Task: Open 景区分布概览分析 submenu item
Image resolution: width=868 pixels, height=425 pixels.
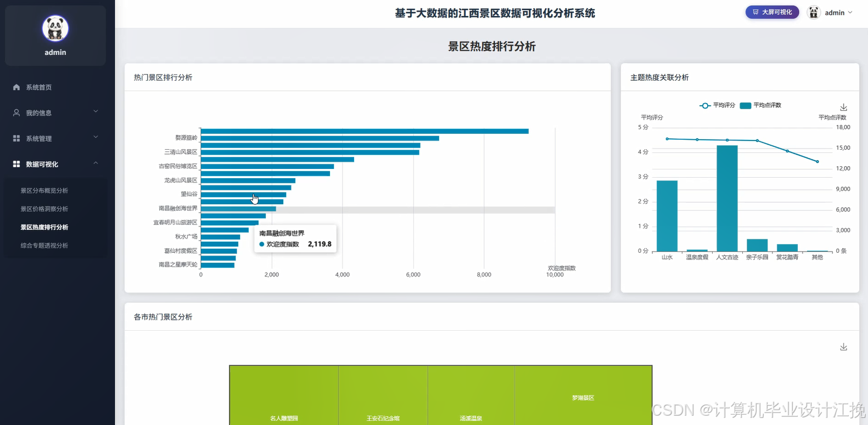Action: [x=44, y=191]
